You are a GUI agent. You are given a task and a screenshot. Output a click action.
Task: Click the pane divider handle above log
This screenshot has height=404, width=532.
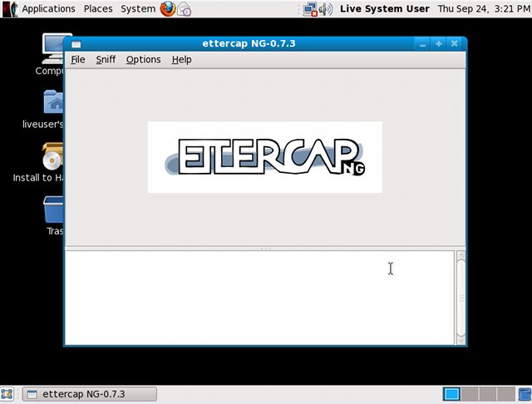(265, 249)
